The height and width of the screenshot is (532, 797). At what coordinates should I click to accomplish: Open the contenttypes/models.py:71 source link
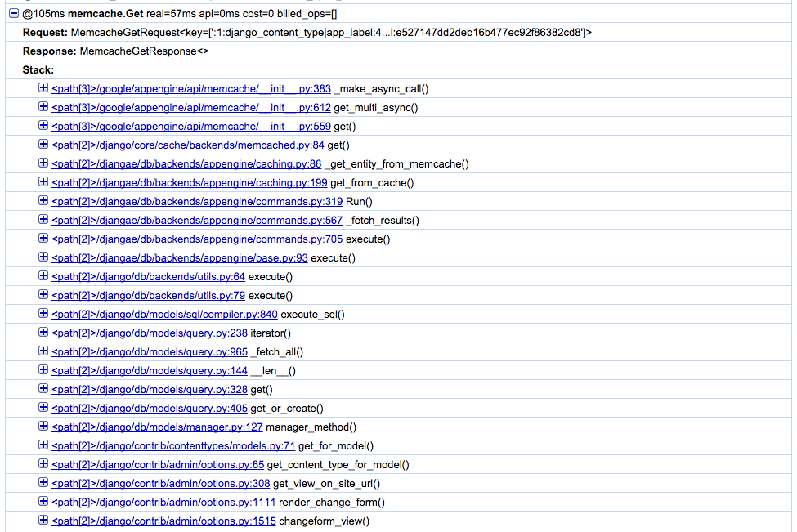click(x=173, y=446)
